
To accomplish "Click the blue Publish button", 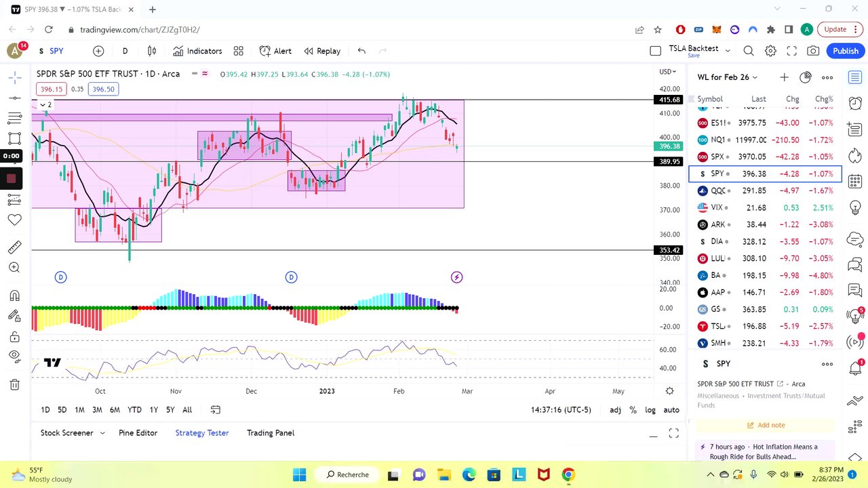I will coord(846,51).
